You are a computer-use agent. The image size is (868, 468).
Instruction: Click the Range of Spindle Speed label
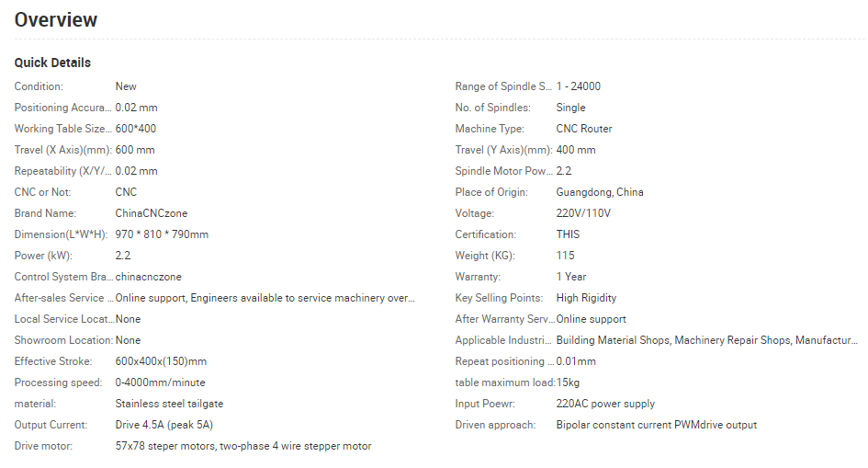point(503,86)
